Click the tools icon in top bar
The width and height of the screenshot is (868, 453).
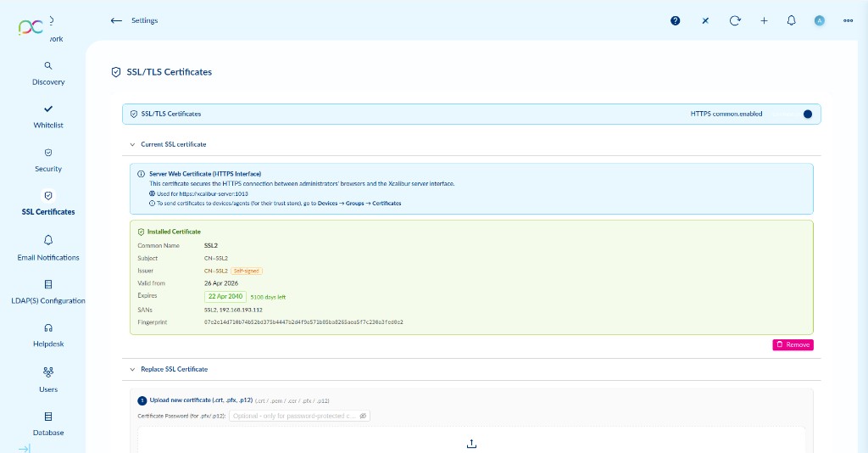point(705,20)
